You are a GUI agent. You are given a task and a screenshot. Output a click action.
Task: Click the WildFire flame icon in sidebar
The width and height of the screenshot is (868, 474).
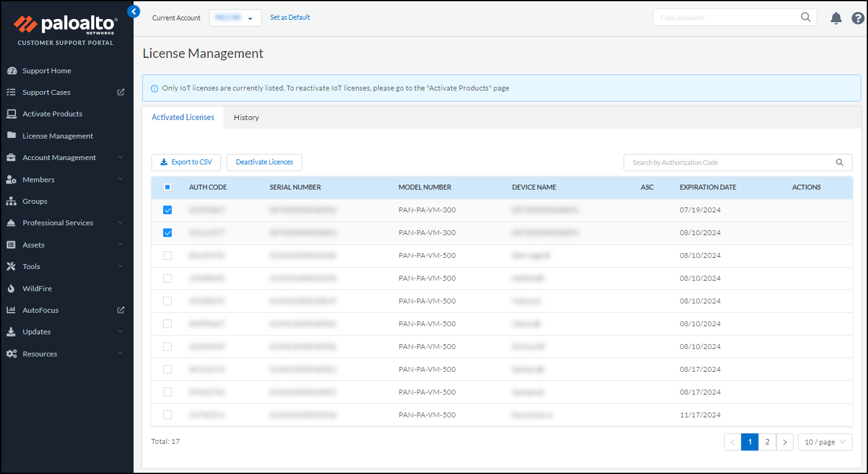(x=11, y=289)
